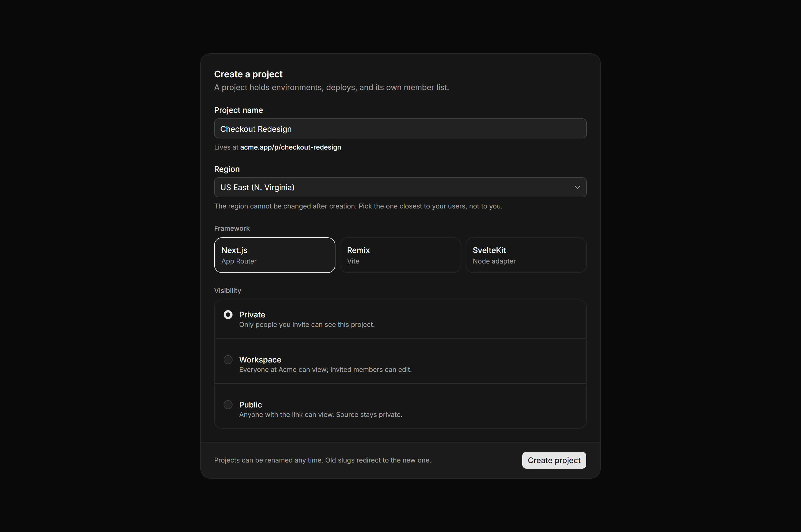Click the Region dropdown chevron arrow

[577, 187]
